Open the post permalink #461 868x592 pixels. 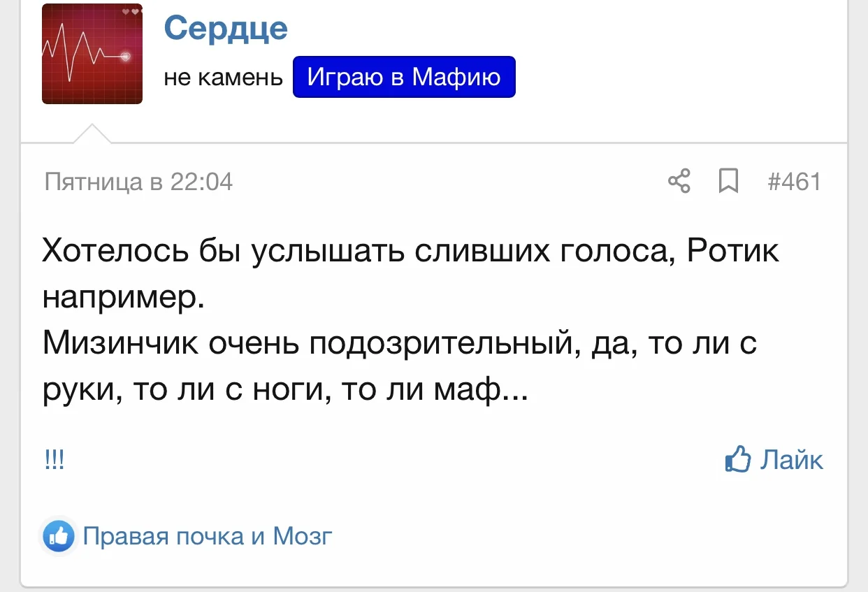(794, 182)
